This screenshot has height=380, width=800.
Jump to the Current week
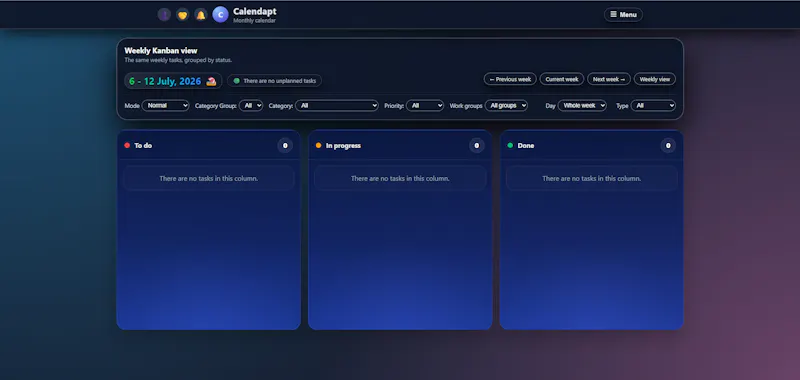tap(562, 79)
